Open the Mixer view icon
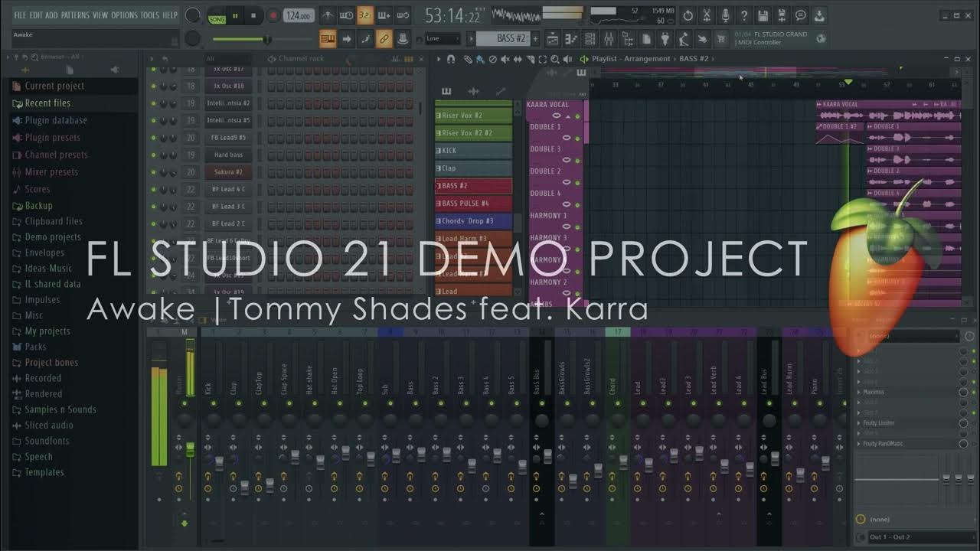Screen dimensions: 980x551 [x=609, y=39]
